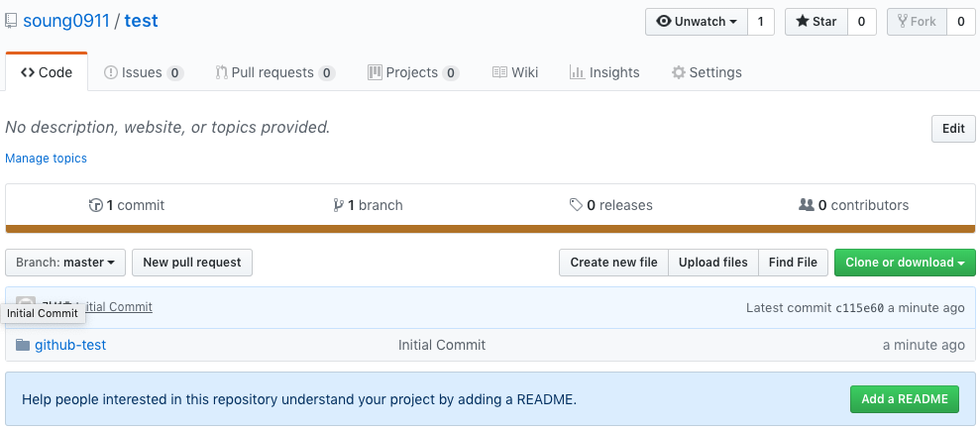Click the folder icon beside github-test
The width and height of the screenshot is (980, 430).
coord(23,345)
